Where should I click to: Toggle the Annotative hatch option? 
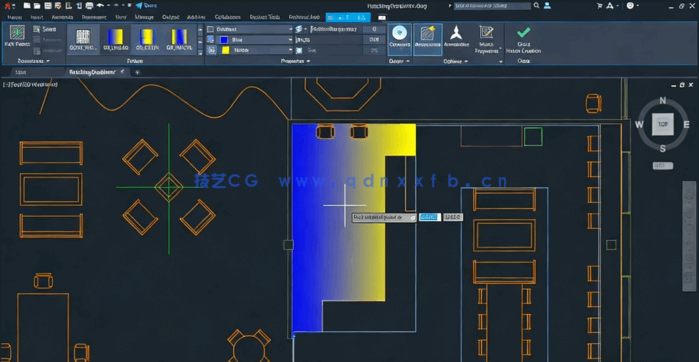pos(456,37)
